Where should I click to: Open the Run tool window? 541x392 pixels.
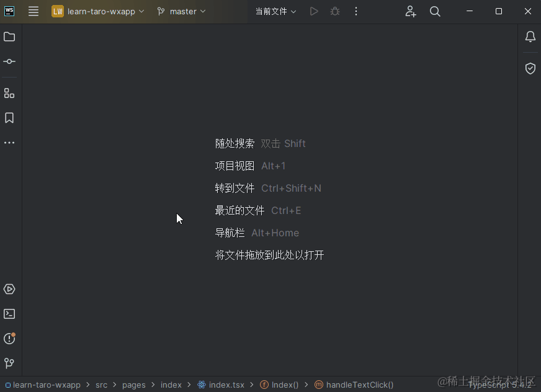[9, 289]
